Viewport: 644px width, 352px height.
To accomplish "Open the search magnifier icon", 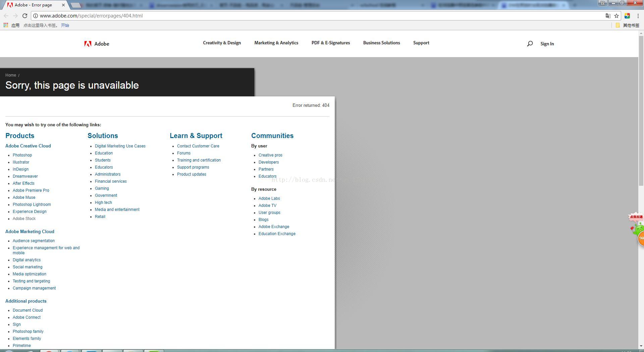I will (530, 44).
